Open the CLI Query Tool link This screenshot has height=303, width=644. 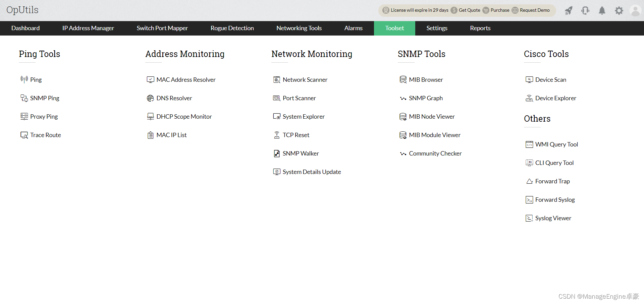point(554,163)
